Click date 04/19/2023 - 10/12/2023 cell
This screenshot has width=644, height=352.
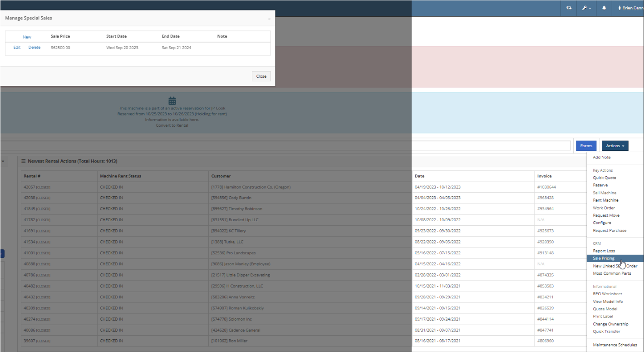(438, 187)
